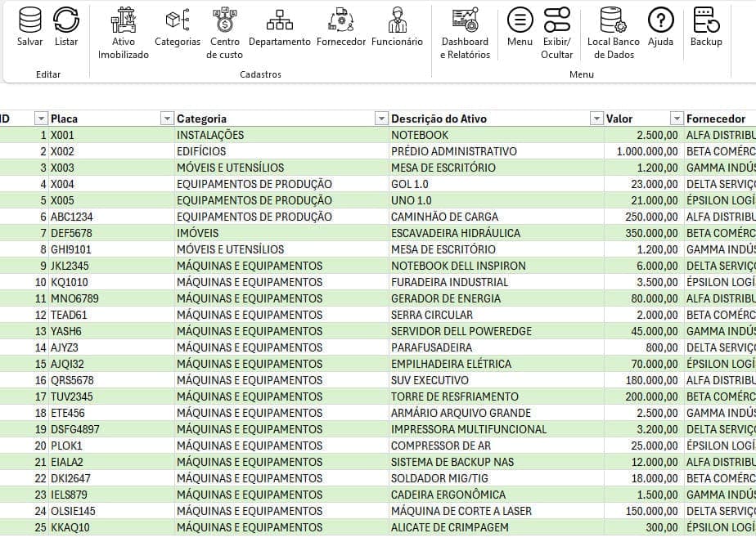The width and height of the screenshot is (756, 542).
Task: Select the value 300,00 cell
Action: (x=644, y=527)
